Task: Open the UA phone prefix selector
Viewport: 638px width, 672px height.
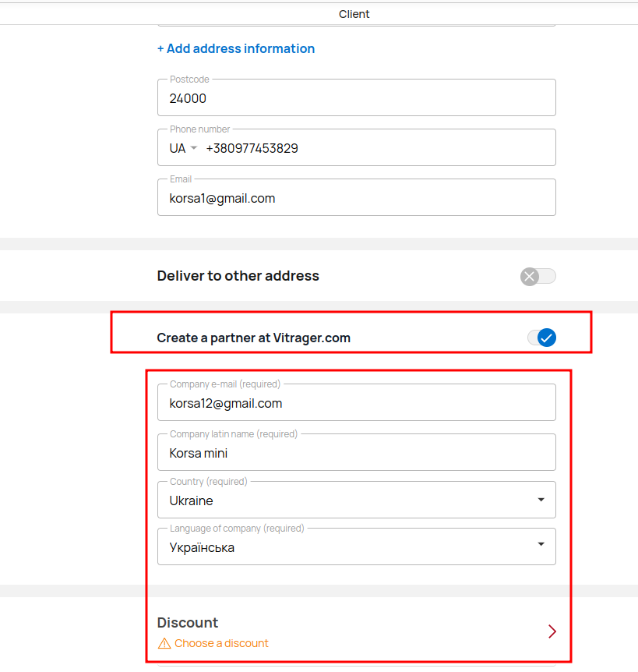Action: (183, 148)
